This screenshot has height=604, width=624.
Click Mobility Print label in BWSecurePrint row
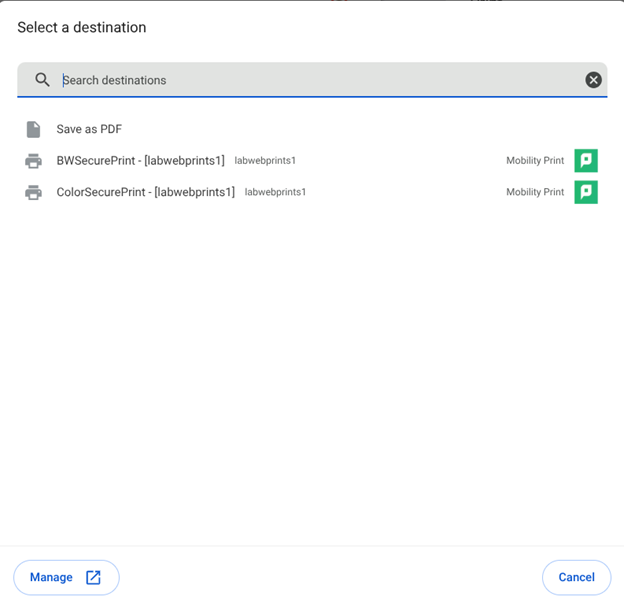pyautogui.click(x=535, y=161)
